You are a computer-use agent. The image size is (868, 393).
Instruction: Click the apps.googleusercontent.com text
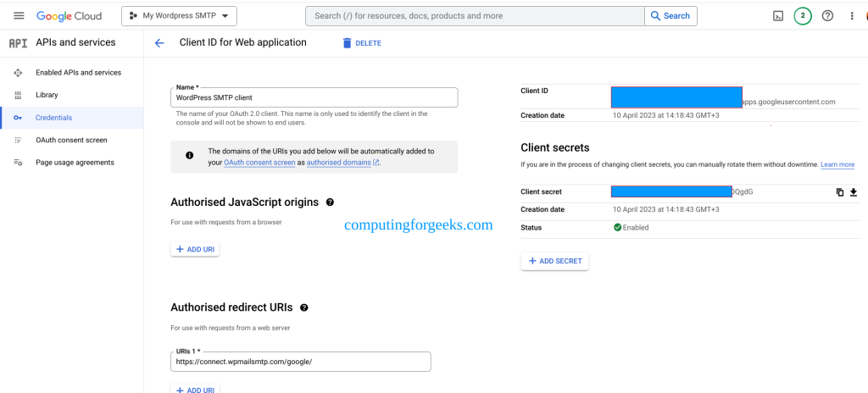coord(789,102)
